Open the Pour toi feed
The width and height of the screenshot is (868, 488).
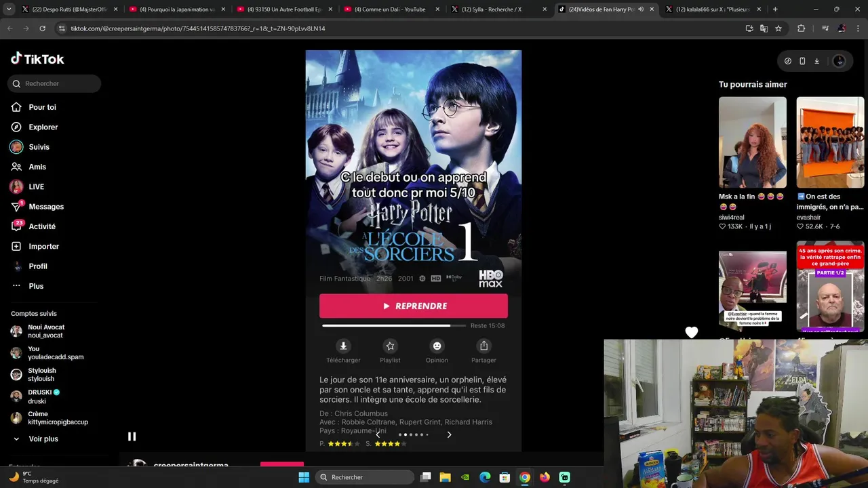pos(42,107)
